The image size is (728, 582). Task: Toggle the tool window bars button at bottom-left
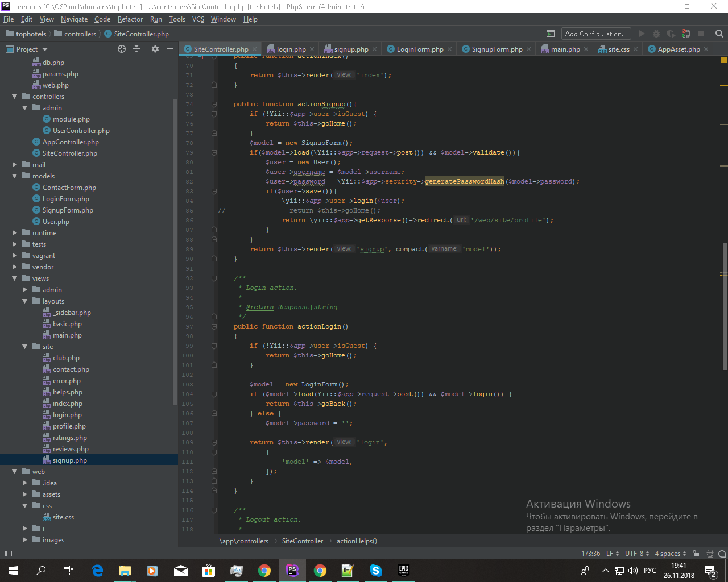(9, 554)
